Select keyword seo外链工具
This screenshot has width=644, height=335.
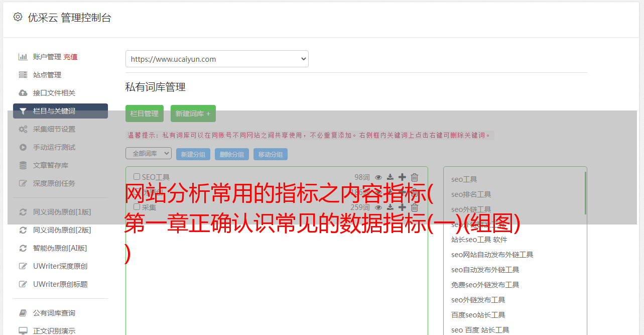tap(471, 209)
